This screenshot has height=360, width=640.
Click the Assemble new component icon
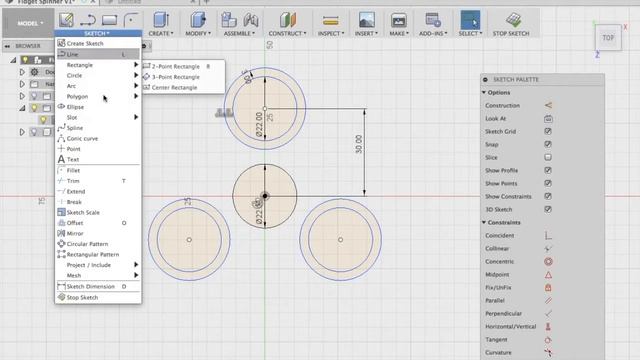(229, 20)
